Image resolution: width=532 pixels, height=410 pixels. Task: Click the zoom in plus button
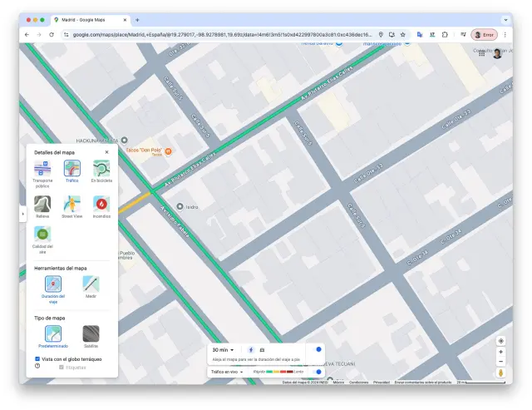click(x=500, y=352)
